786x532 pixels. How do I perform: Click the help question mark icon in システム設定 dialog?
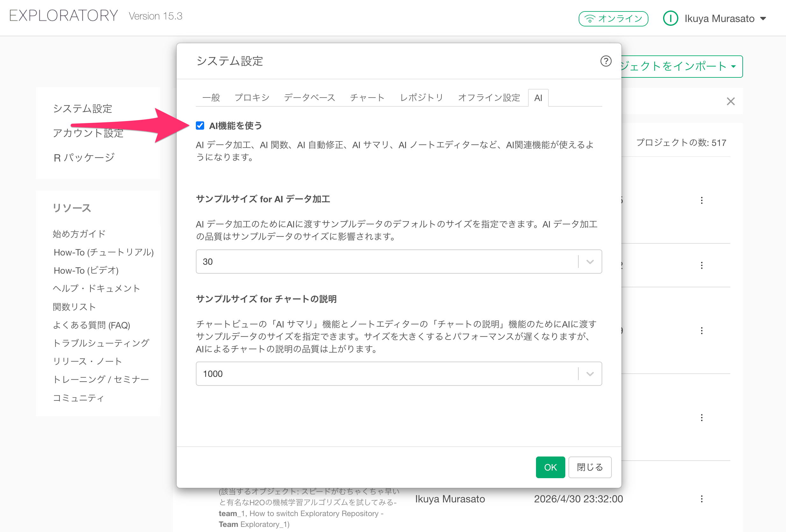coord(606,61)
